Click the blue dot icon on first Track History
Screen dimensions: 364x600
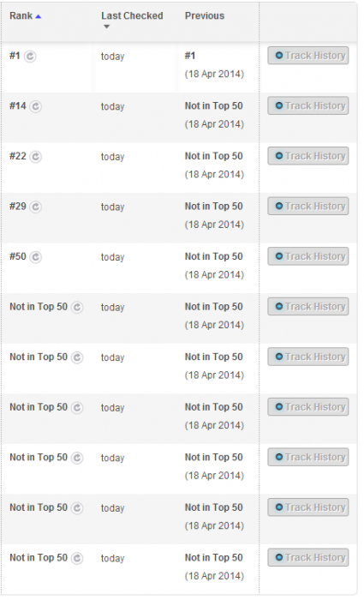(279, 56)
